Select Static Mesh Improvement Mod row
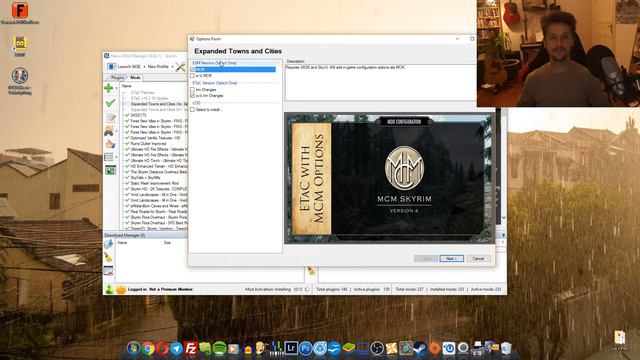The image size is (640, 360). [154, 183]
